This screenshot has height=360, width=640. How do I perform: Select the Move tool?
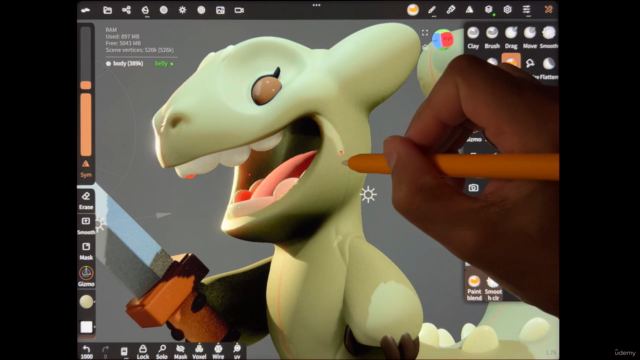(530, 38)
